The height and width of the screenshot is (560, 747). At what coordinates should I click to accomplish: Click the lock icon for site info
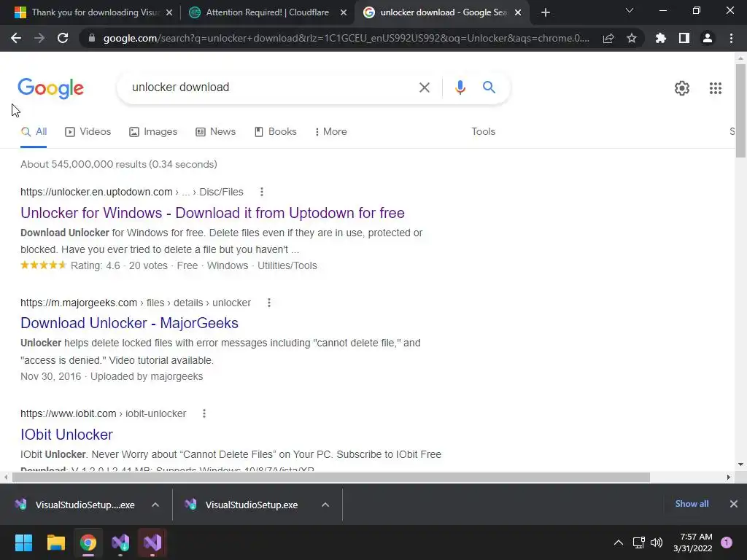[92, 38]
